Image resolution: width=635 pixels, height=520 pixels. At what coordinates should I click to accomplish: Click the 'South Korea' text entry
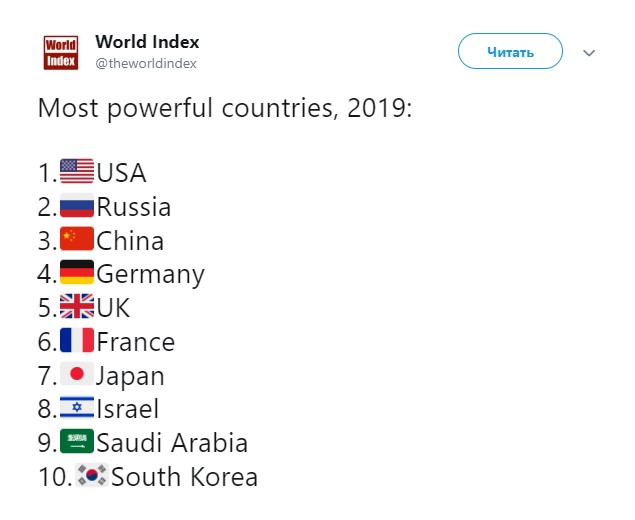pyautogui.click(x=184, y=476)
